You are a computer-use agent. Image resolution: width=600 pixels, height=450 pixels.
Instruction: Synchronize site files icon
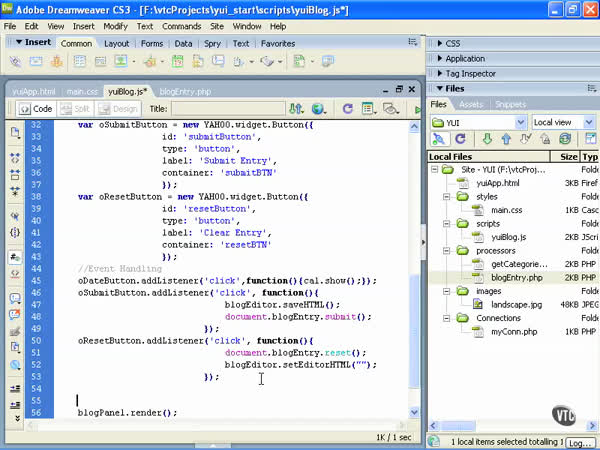point(565,139)
